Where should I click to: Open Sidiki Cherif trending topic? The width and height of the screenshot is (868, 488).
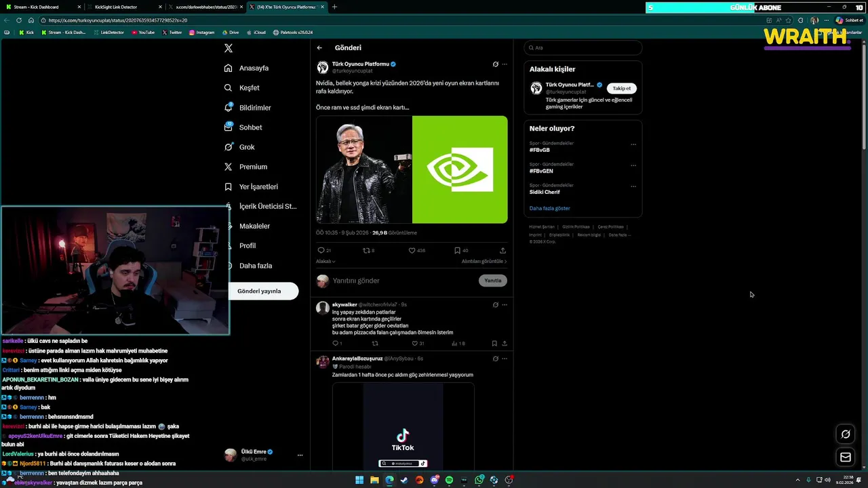tap(545, 192)
